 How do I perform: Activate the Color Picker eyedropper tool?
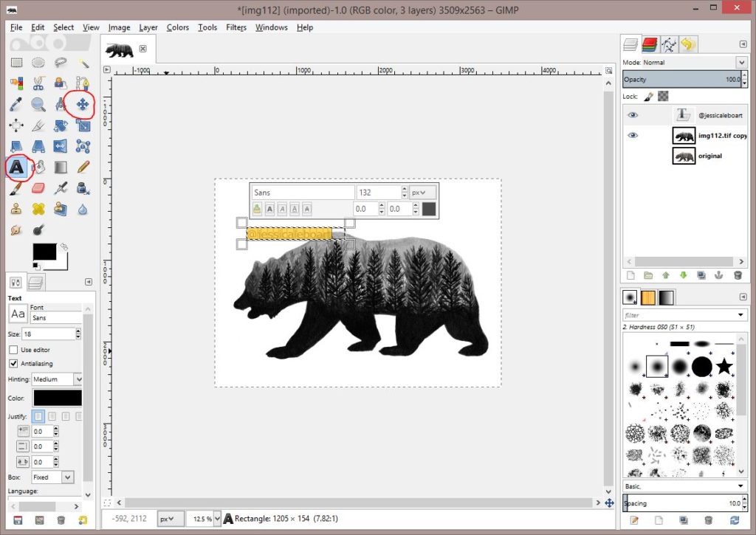[x=16, y=104]
